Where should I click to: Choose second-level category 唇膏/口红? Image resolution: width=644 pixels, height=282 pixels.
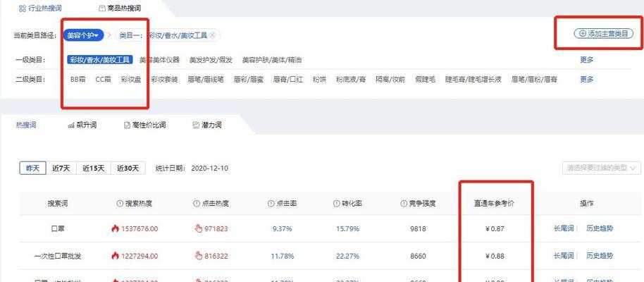[x=288, y=80]
